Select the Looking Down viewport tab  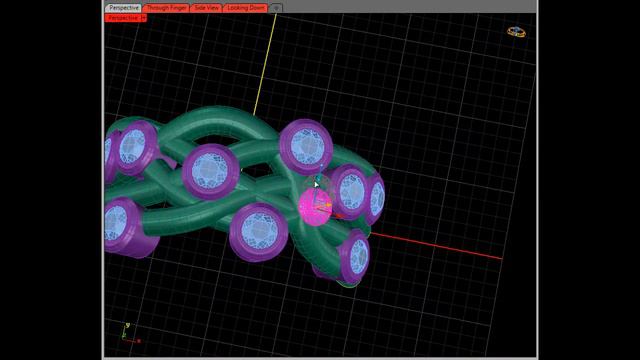tap(245, 8)
